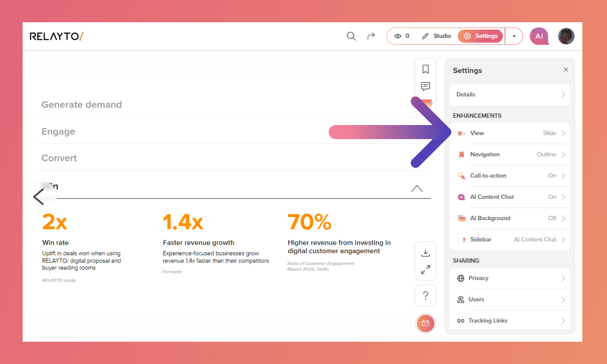This screenshot has width=607, height=364.
Task: Click the Call-to-action cursor icon
Action: click(461, 176)
